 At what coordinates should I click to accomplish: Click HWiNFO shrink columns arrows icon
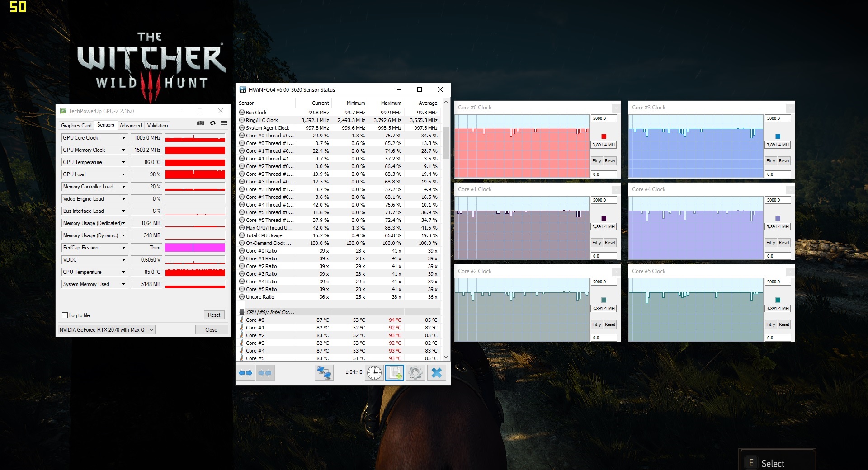pos(265,373)
